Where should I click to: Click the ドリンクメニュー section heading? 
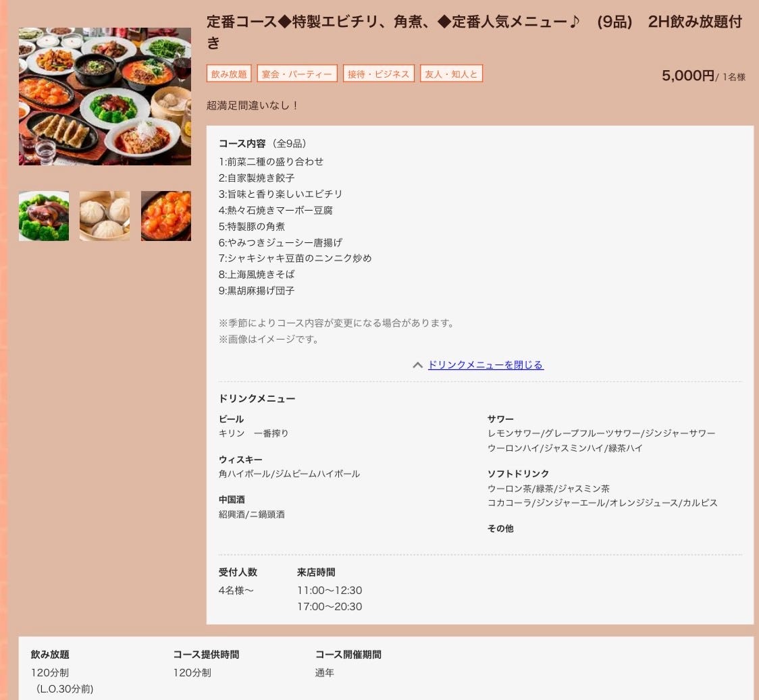257,399
